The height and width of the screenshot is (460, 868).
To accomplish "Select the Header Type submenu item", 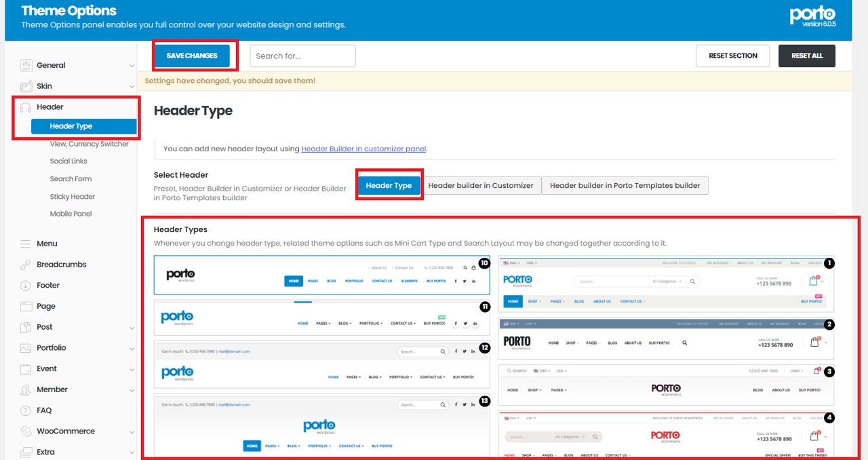I will click(83, 126).
